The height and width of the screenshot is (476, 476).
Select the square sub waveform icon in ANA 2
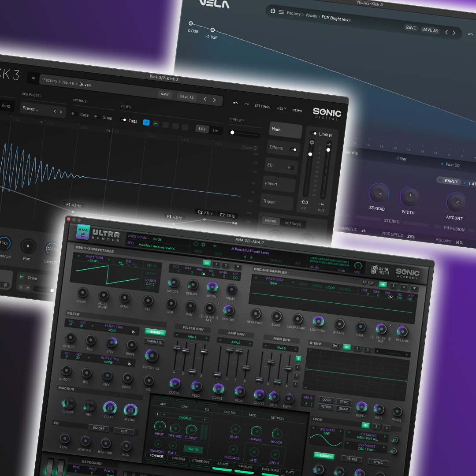[x=121, y=263]
